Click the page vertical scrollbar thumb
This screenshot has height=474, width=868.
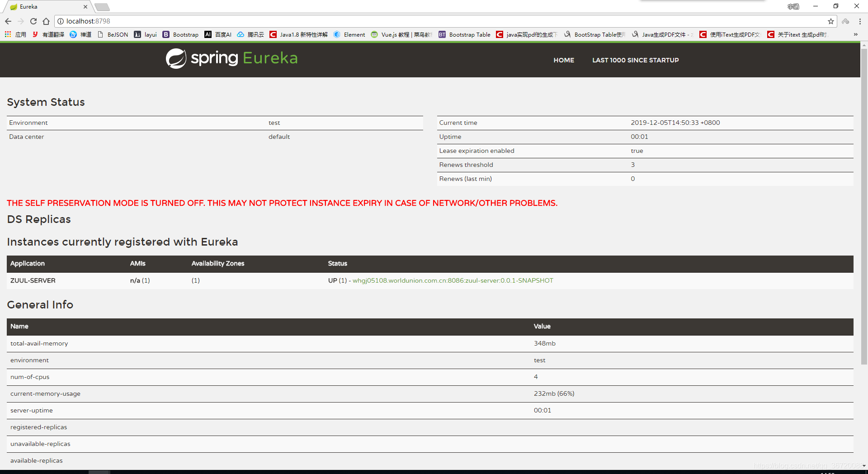pyautogui.click(x=864, y=206)
